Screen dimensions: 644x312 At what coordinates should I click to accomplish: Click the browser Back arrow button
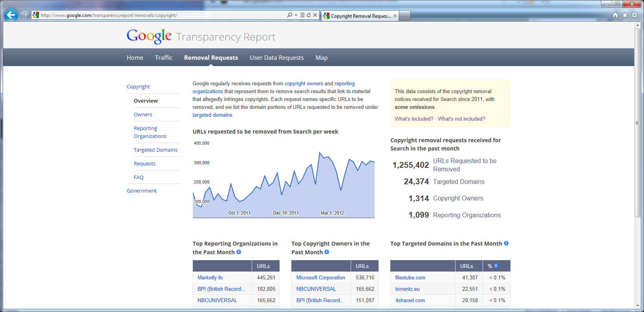point(11,15)
